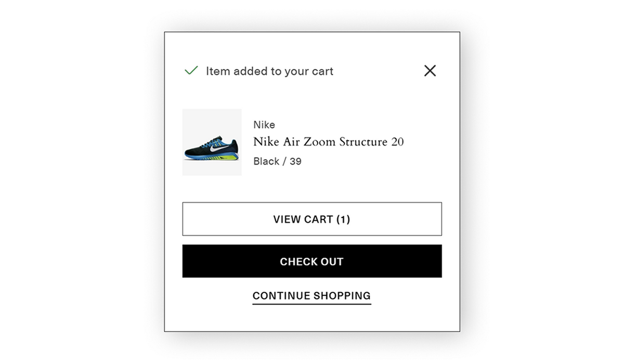The width and height of the screenshot is (624, 364).
Task: Click the Nike brand name label
Action: [264, 125]
